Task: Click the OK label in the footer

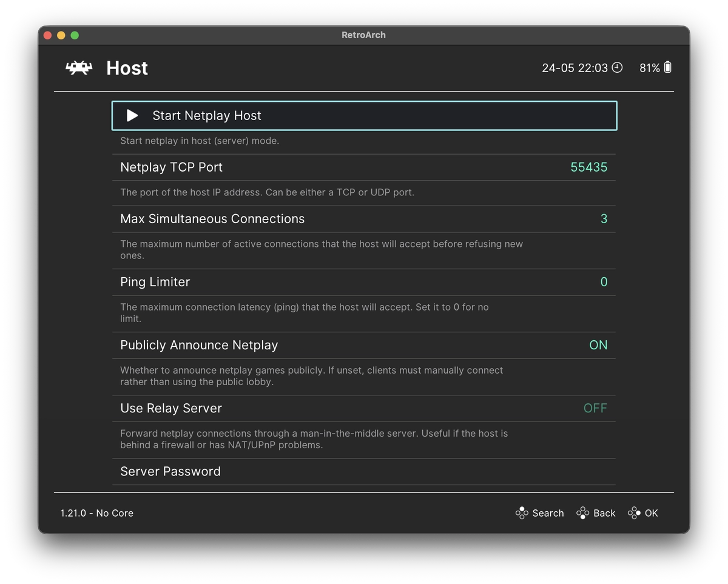Action: (x=651, y=513)
